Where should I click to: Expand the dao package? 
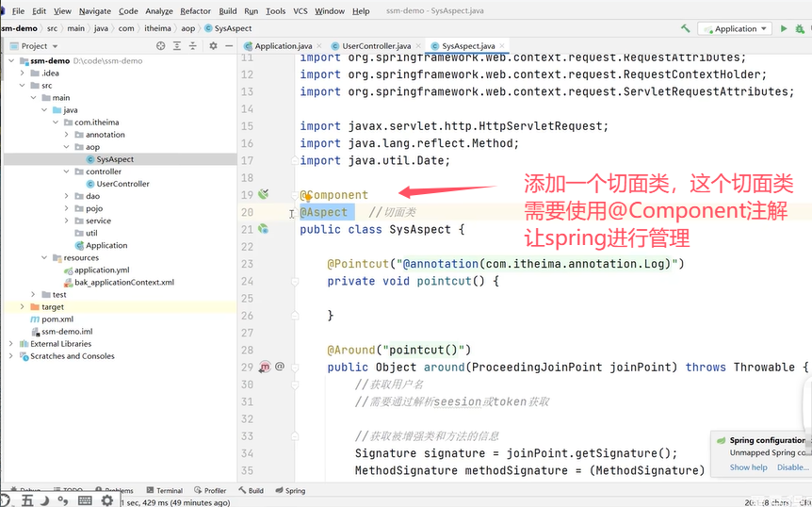tap(66, 196)
